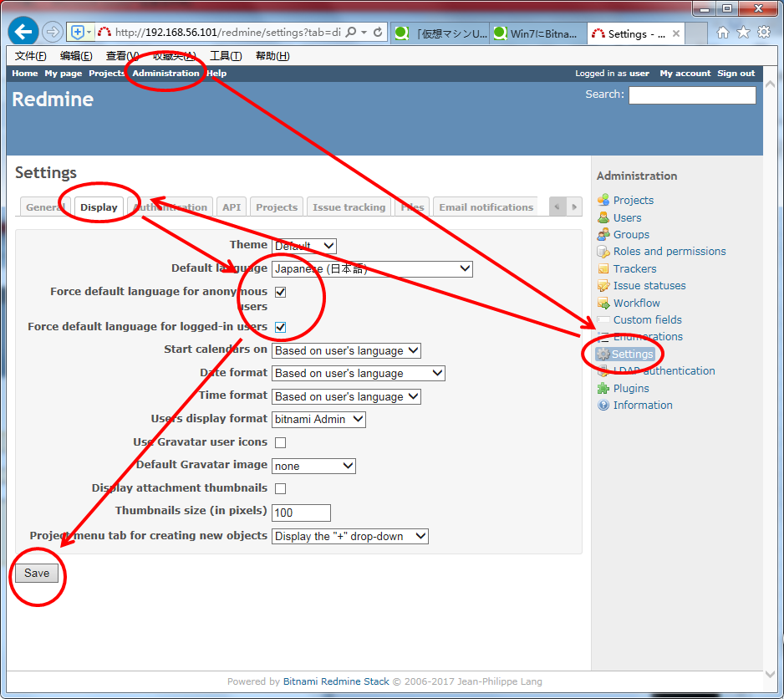Select the Display settings tab
784x699 pixels.
(x=99, y=207)
